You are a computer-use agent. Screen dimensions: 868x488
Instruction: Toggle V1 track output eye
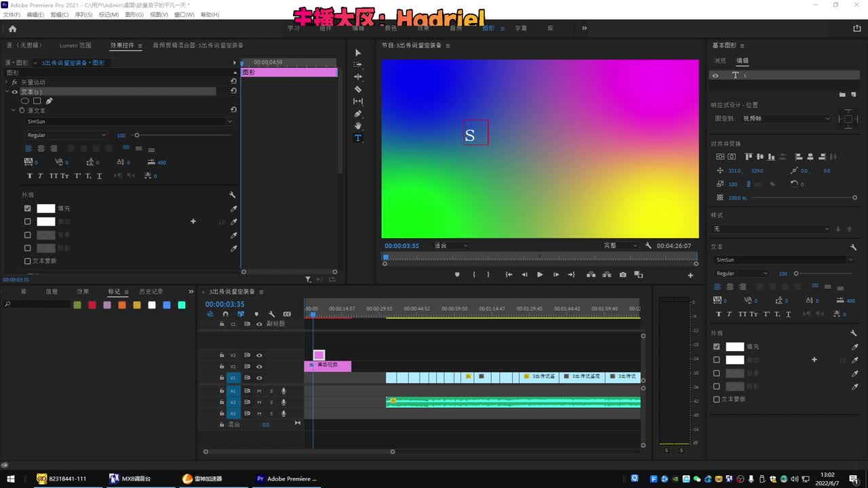pos(259,378)
